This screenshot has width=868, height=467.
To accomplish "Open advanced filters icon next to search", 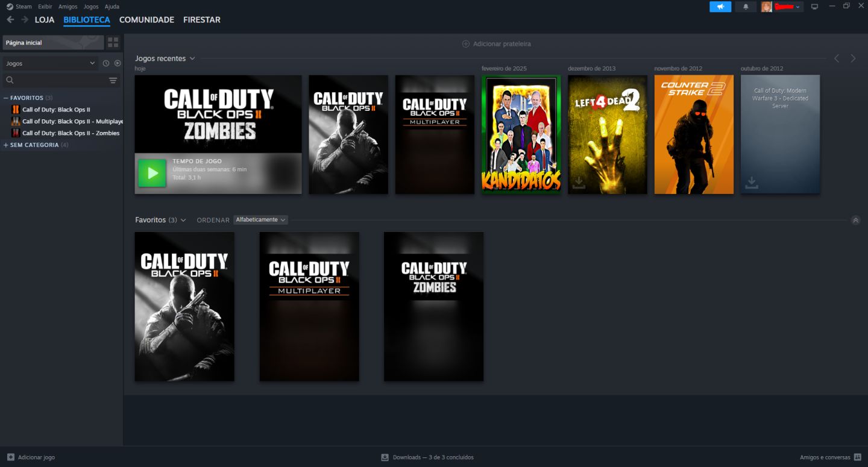I will 113,80.
